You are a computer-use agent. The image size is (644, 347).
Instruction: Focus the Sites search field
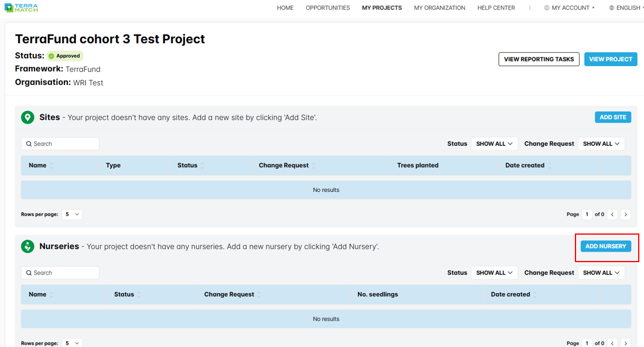pyautogui.click(x=60, y=144)
